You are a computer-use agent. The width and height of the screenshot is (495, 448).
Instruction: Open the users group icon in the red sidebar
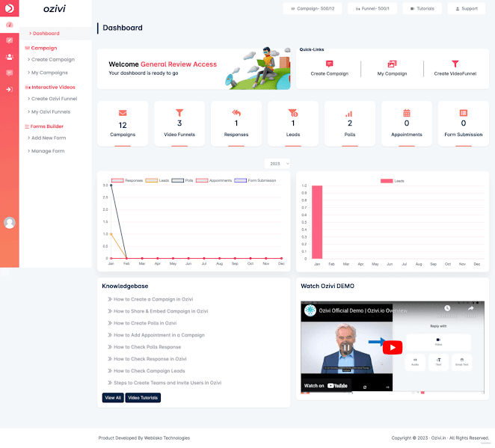click(10, 57)
